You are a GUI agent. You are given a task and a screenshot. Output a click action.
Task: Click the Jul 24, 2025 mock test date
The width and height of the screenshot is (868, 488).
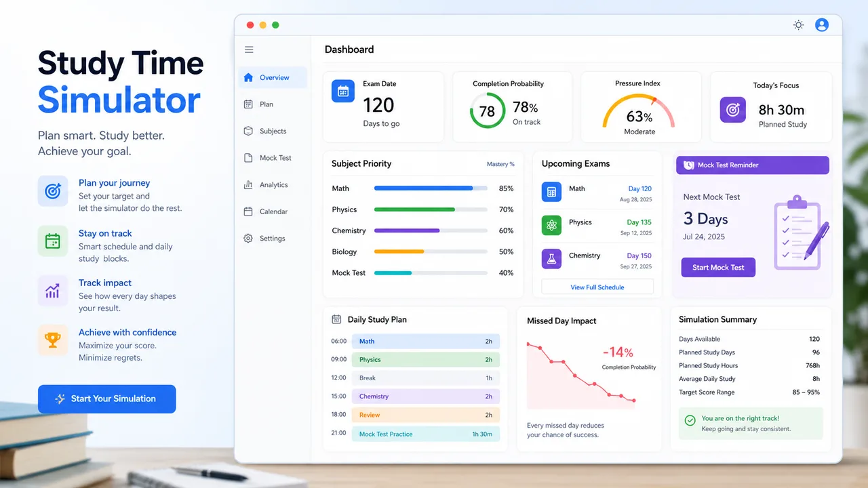click(x=704, y=237)
